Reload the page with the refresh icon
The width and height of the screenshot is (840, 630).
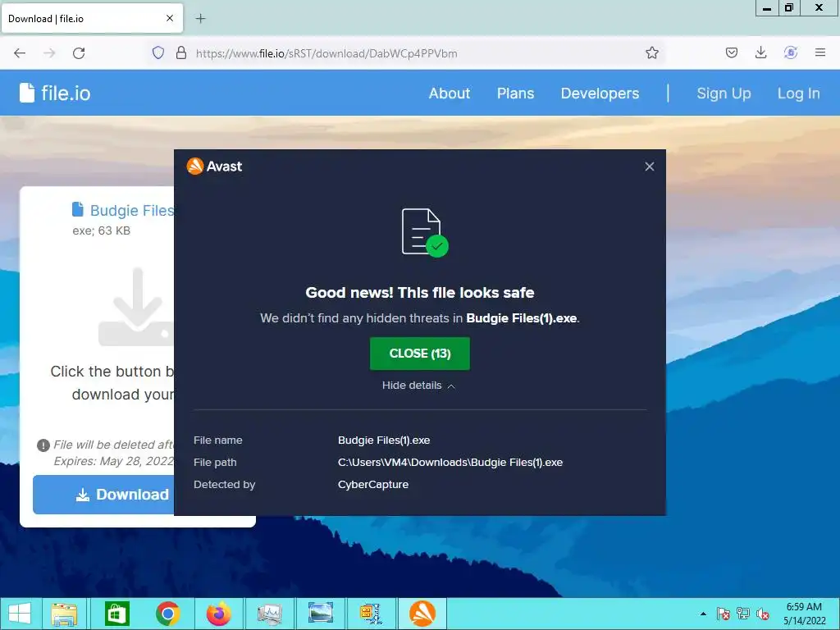coord(79,53)
